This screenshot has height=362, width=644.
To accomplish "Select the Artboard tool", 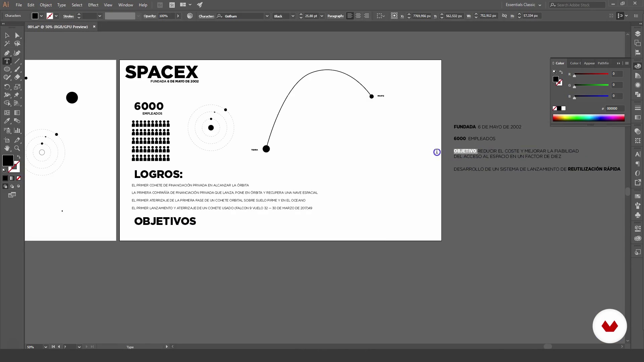I will click(x=7, y=140).
